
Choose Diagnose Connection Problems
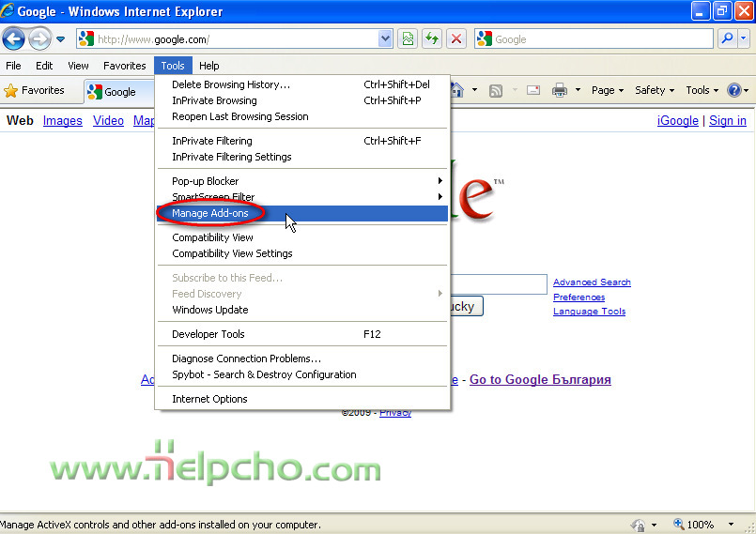302,359
